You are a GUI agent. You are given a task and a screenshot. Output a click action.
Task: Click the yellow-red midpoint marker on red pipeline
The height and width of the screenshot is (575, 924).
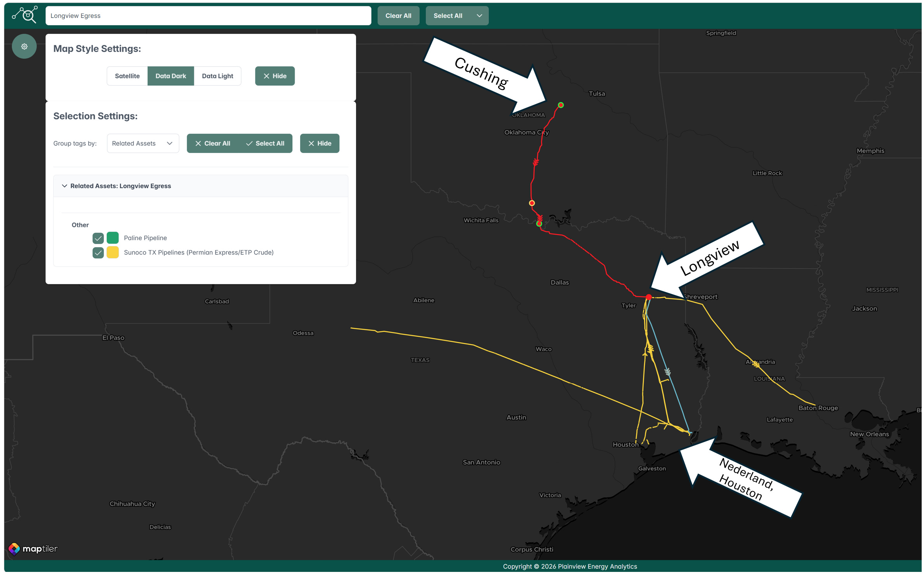pyautogui.click(x=532, y=203)
